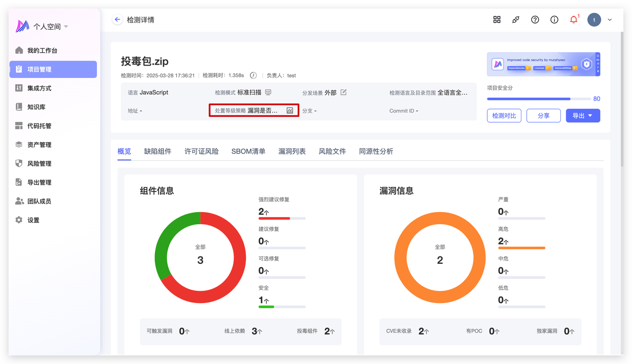
Task: Click the 项目安全分 score progress bar
Action: point(538,99)
